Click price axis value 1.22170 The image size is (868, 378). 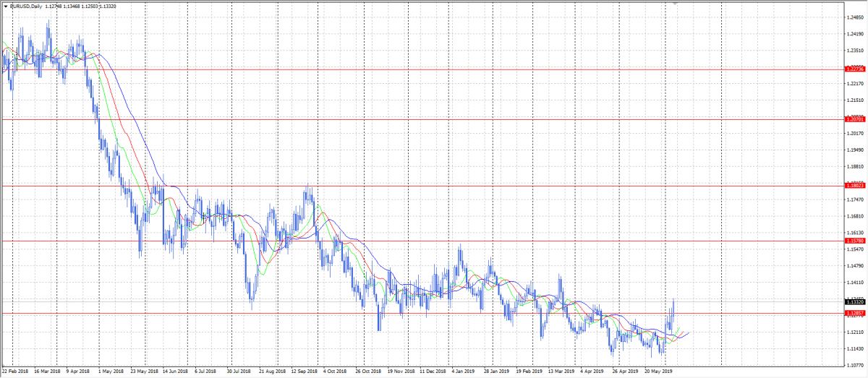[x=856, y=85]
